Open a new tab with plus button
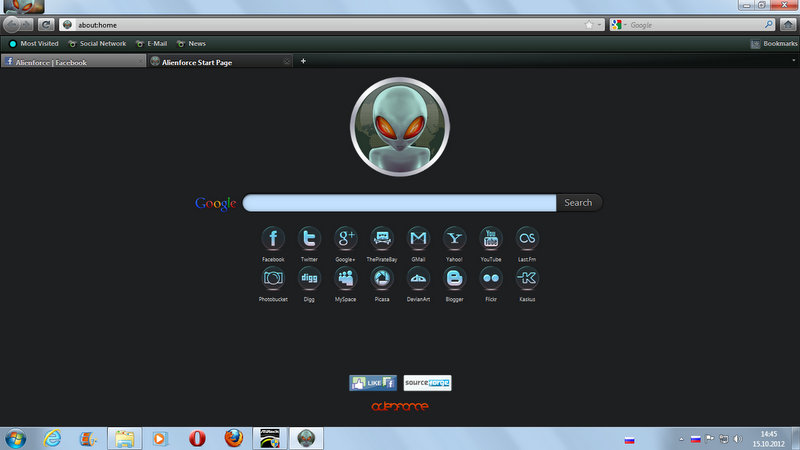This screenshot has width=800, height=450. (x=303, y=61)
